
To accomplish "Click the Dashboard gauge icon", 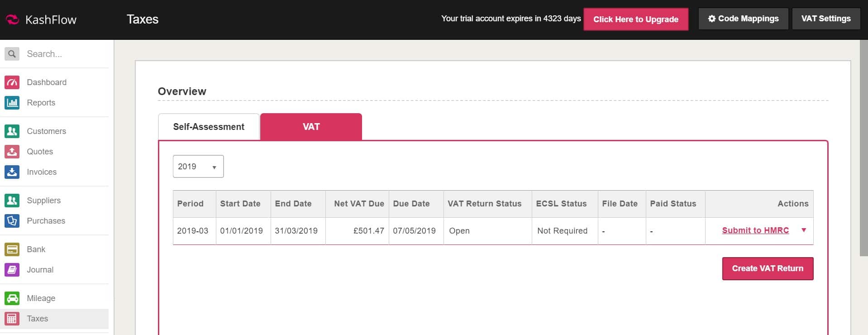I will click(12, 82).
